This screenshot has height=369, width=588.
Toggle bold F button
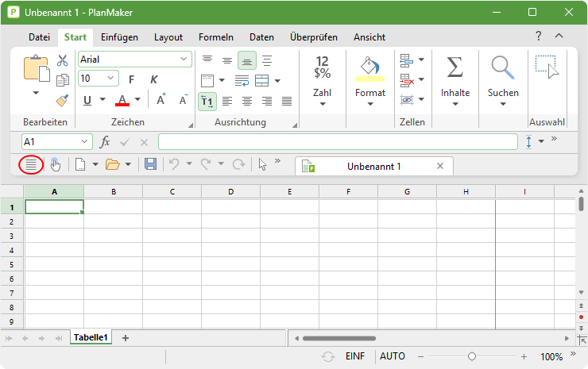point(131,79)
